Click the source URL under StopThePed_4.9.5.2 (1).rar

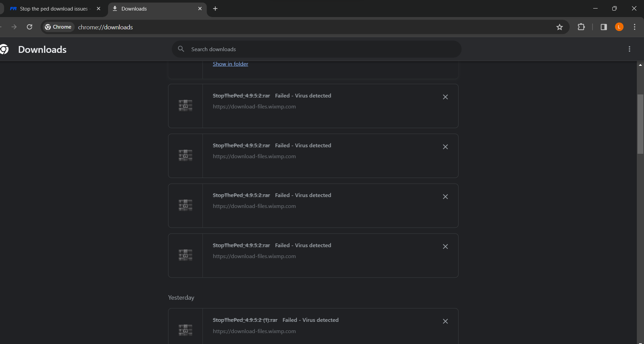(254, 331)
